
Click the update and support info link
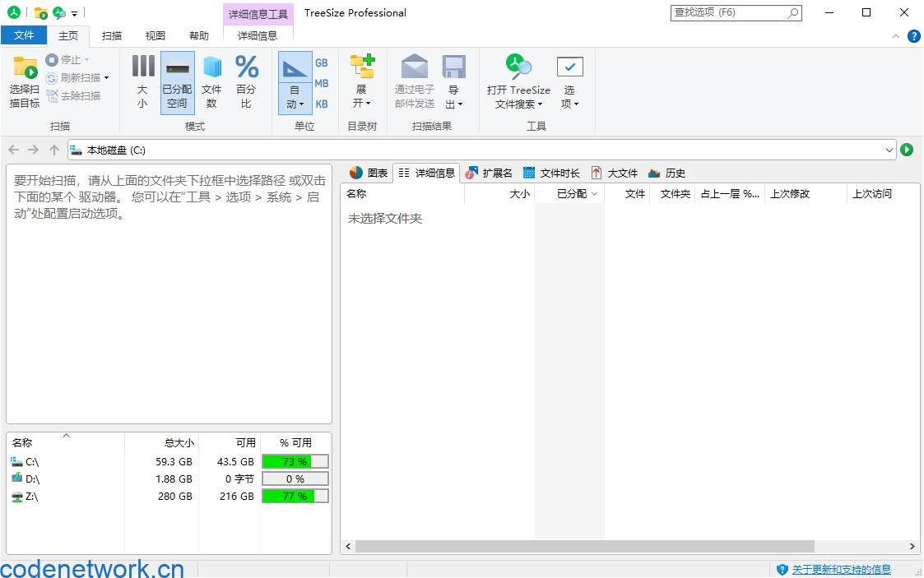click(x=841, y=570)
